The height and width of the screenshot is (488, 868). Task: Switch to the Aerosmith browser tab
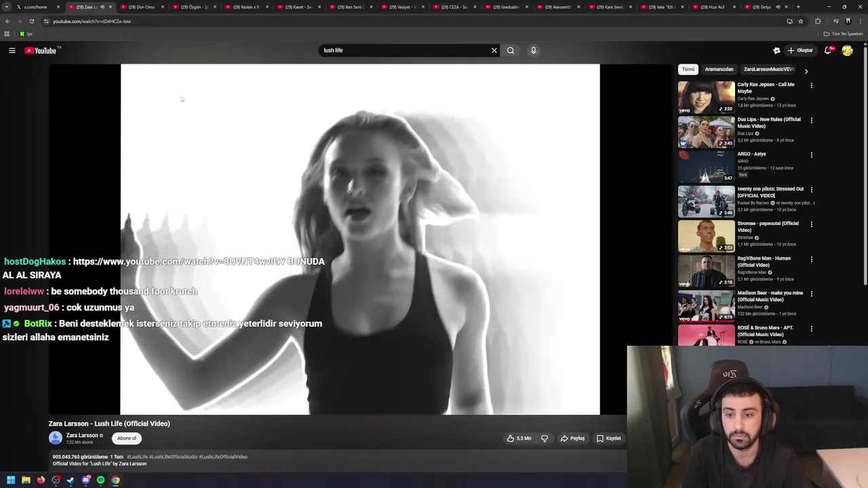click(x=557, y=7)
